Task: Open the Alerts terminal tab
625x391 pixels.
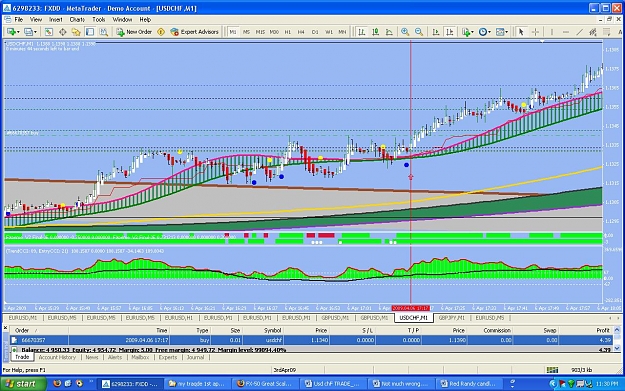Action: click(115, 357)
